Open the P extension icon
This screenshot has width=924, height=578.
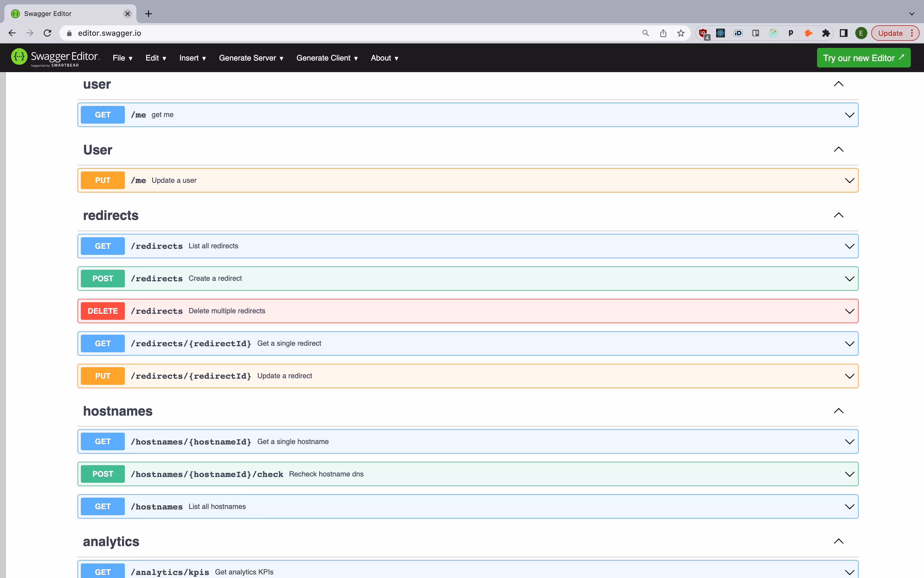791,33
